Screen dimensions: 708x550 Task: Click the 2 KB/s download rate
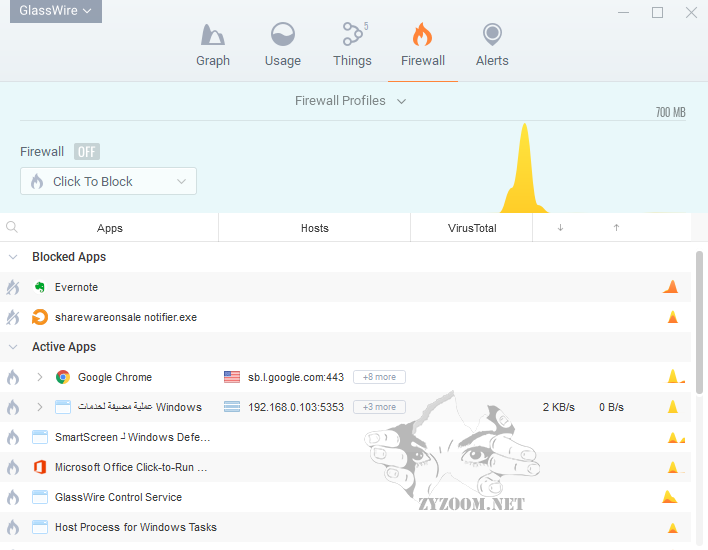point(559,407)
